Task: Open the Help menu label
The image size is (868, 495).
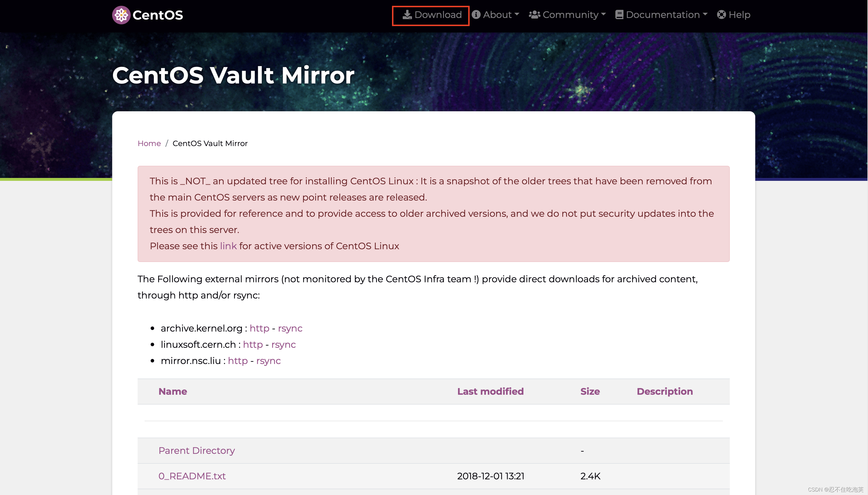Action: 740,15
